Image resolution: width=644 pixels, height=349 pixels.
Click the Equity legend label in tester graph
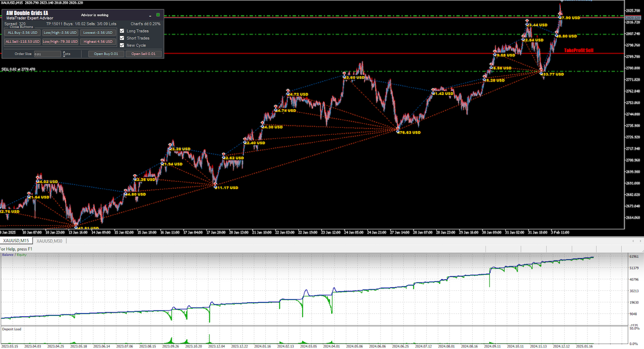click(22, 255)
